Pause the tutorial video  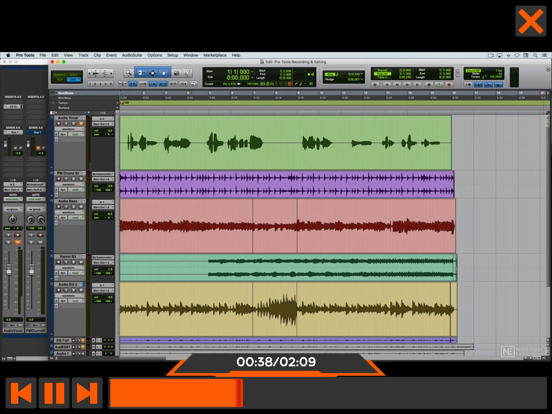[54, 393]
